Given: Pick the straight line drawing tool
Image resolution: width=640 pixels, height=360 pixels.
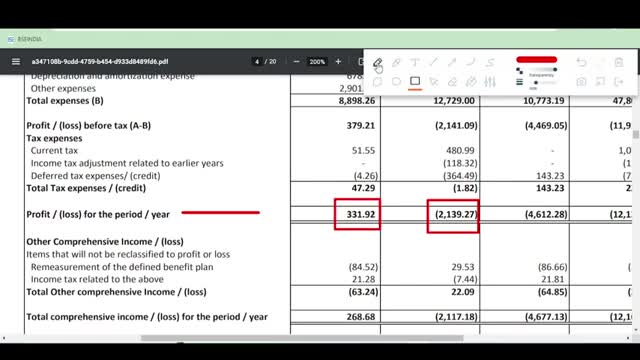Looking at the screenshot, I should pos(433,62).
